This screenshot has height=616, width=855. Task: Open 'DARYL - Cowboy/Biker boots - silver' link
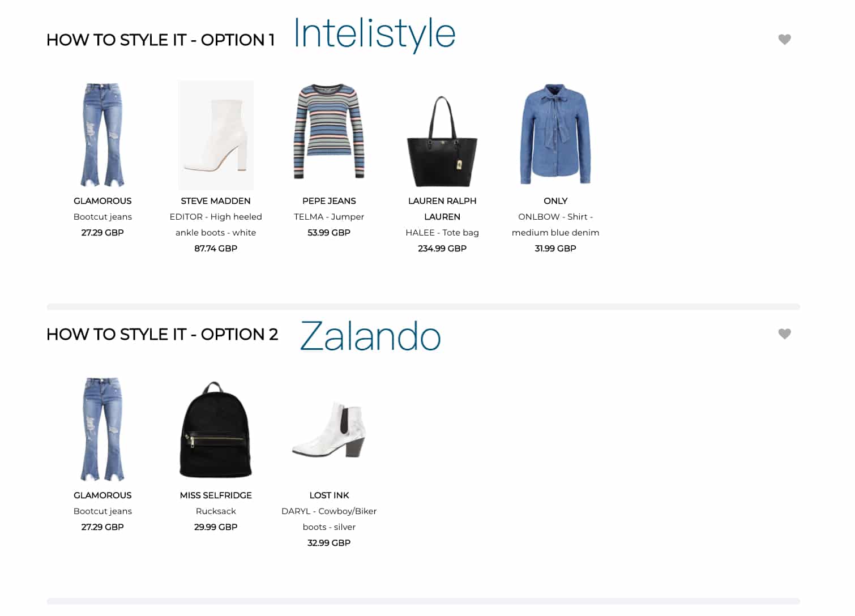click(329, 519)
